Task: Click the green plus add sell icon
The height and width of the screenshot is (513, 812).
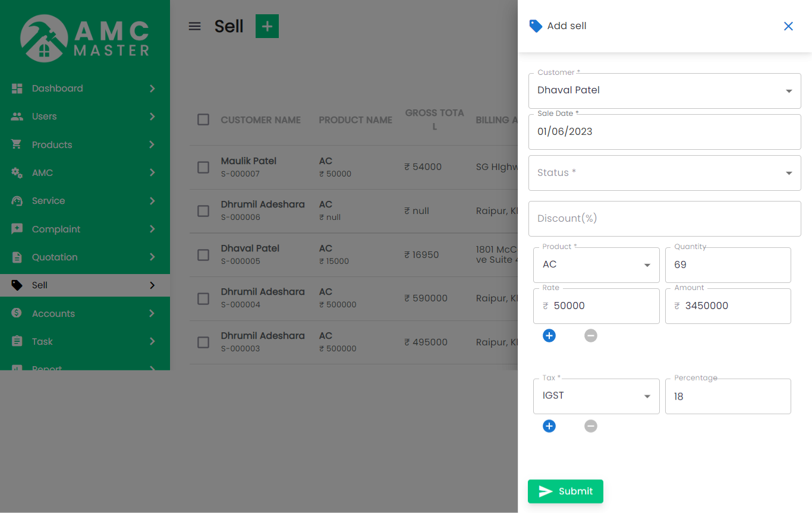Action: pyautogui.click(x=267, y=26)
